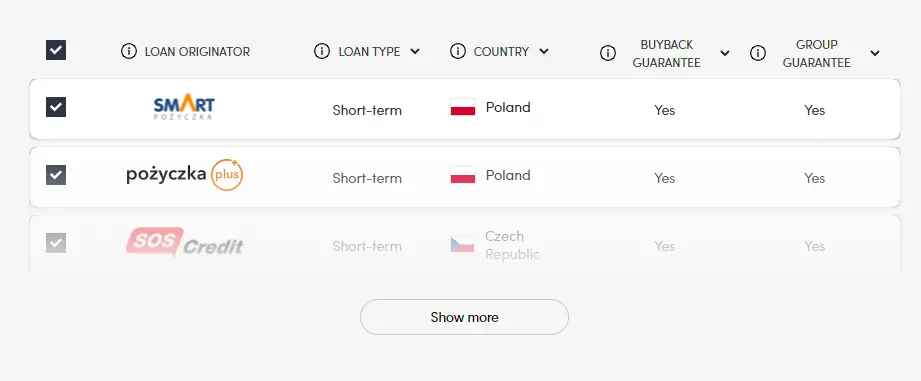Click the Poland flag in the Smart Pożyczka row
The height and width of the screenshot is (381, 921).
point(463,107)
